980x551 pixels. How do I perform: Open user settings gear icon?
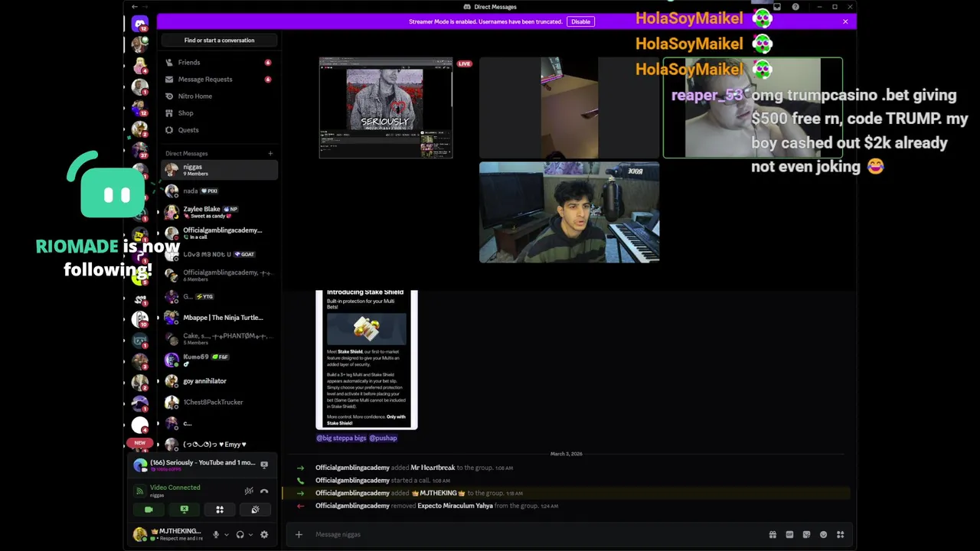(264, 535)
